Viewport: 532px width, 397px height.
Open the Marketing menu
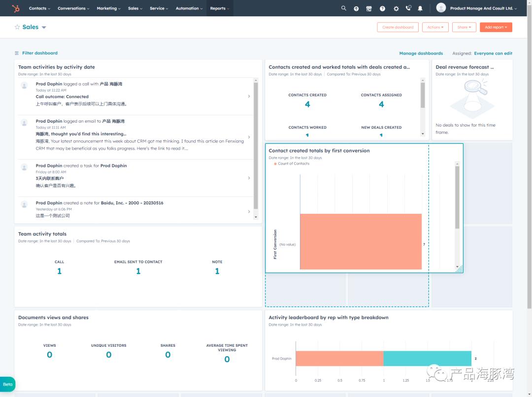pos(108,8)
